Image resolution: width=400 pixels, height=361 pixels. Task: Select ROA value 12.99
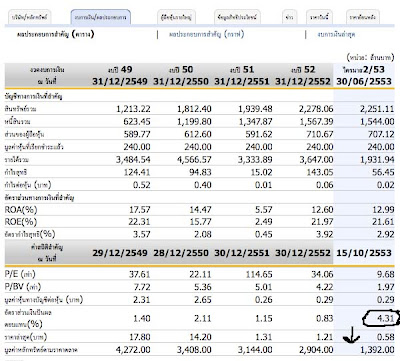point(383,210)
